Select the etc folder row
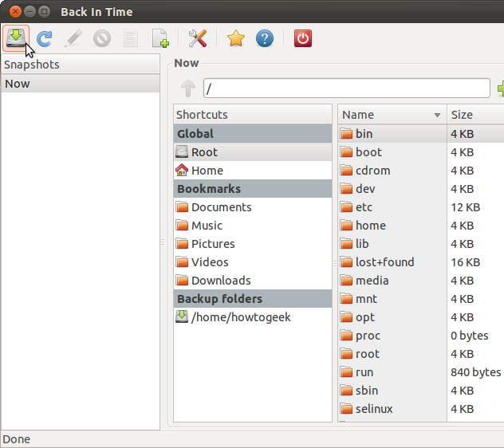 364,207
